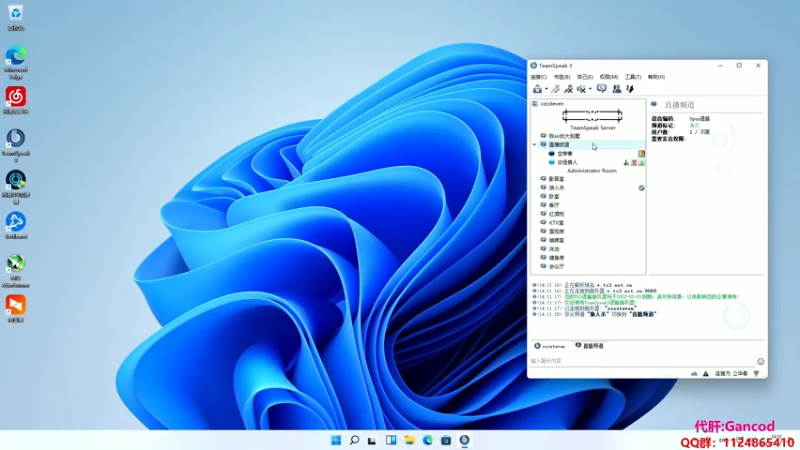Image resolution: width=800 pixels, height=450 pixels.
Task: Click the disconnect toolbar icon
Action: click(568, 89)
